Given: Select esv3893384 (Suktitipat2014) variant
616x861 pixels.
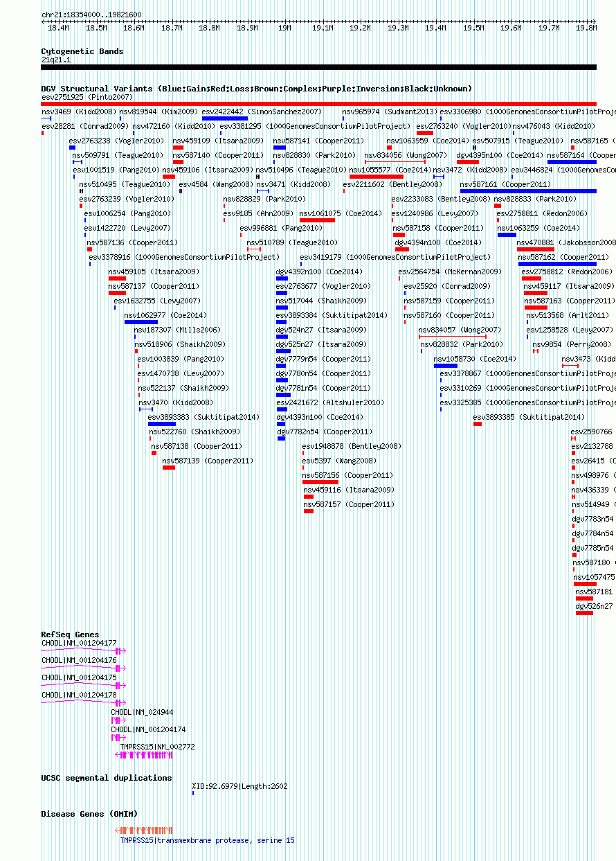Looking at the screenshot, I should click(x=332, y=315).
